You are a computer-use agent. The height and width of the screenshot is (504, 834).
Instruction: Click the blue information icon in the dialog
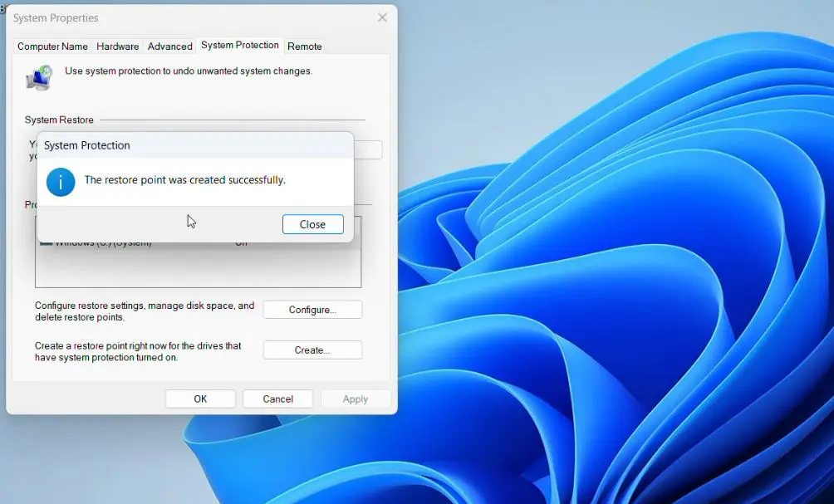coord(60,182)
